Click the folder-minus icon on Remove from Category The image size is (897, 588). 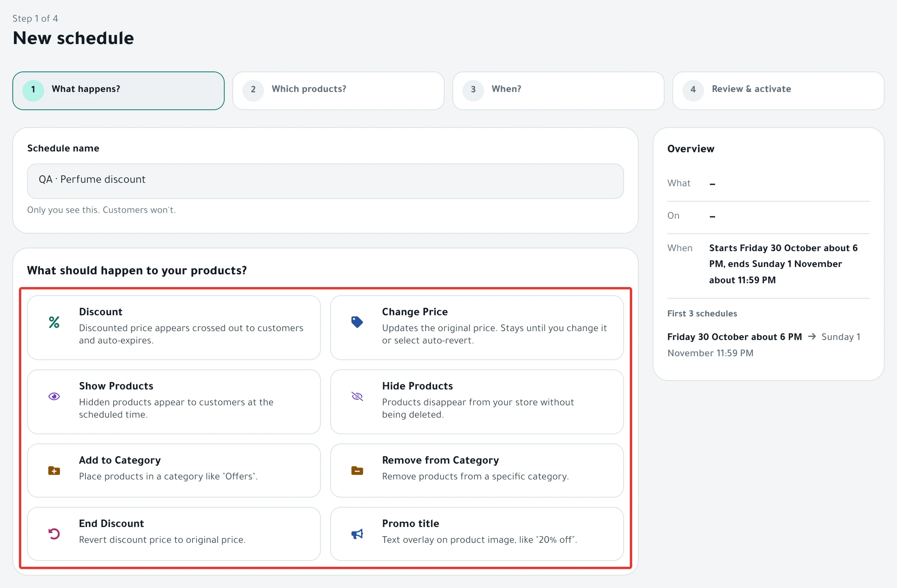pos(357,470)
